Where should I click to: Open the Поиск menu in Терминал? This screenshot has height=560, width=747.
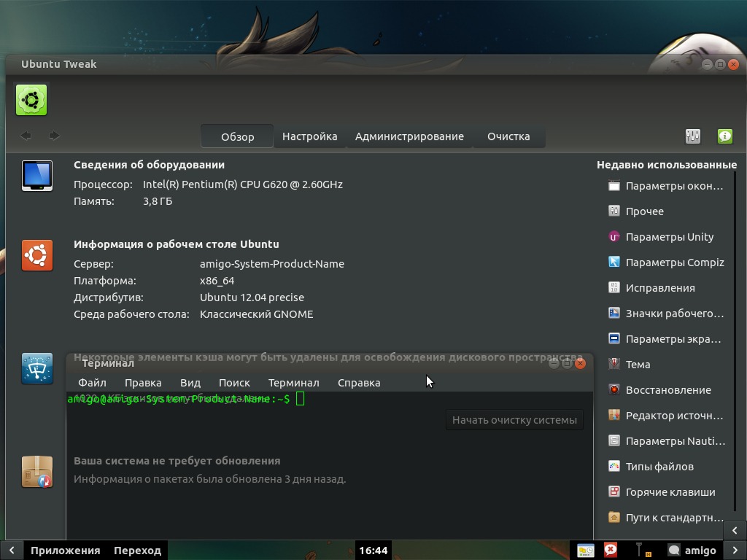point(234,383)
